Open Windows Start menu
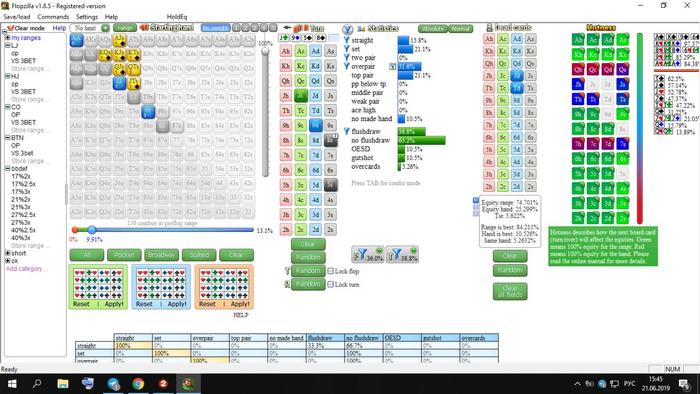This screenshot has width=700, height=394. point(12,384)
